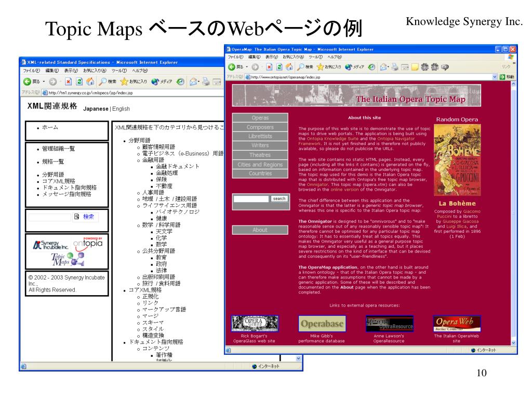The width and height of the screenshot is (532, 399).
Task: Click Back arrow in OperaMap window toolbar
Action: (232, 67)
